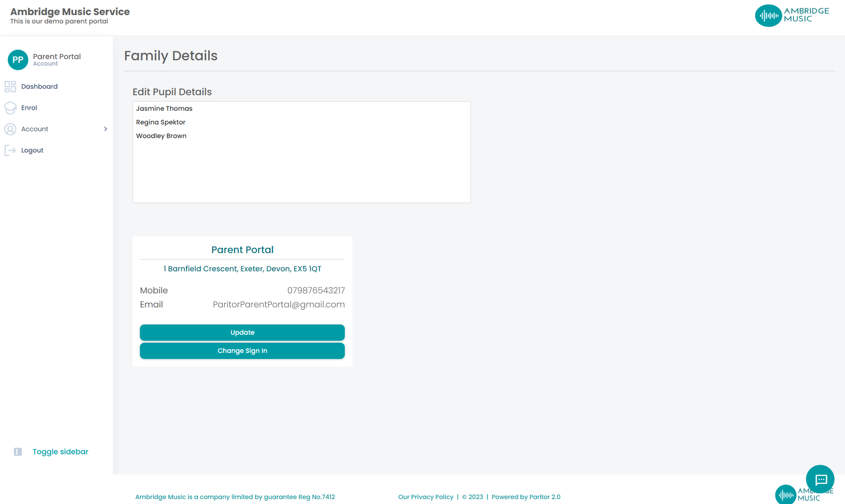Click the Family Details page heading
The image size is (845, 504).
tap(171, 56)
